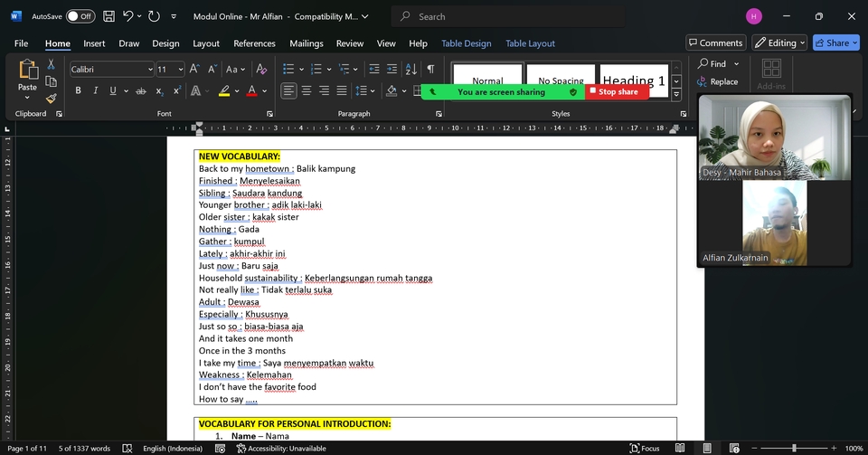Image resolution: width=868 pixels, height=455 pixels.
Task: Increase font size with Grow Font icon
Action: 194,69
